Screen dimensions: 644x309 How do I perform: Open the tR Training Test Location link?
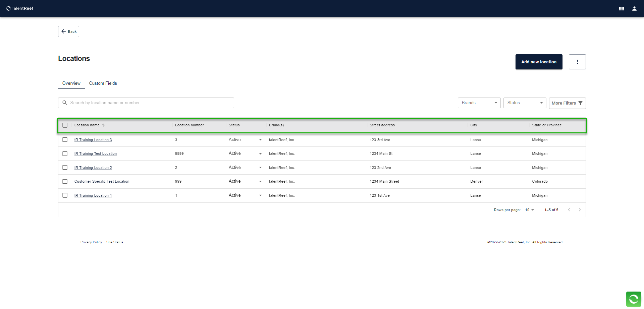tap(96, 154)
